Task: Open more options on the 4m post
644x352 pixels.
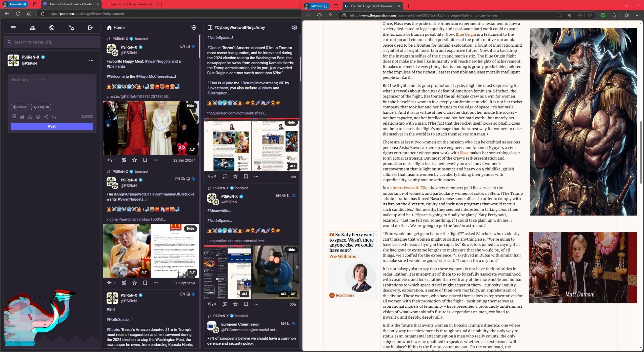Action: click(256, 176)
